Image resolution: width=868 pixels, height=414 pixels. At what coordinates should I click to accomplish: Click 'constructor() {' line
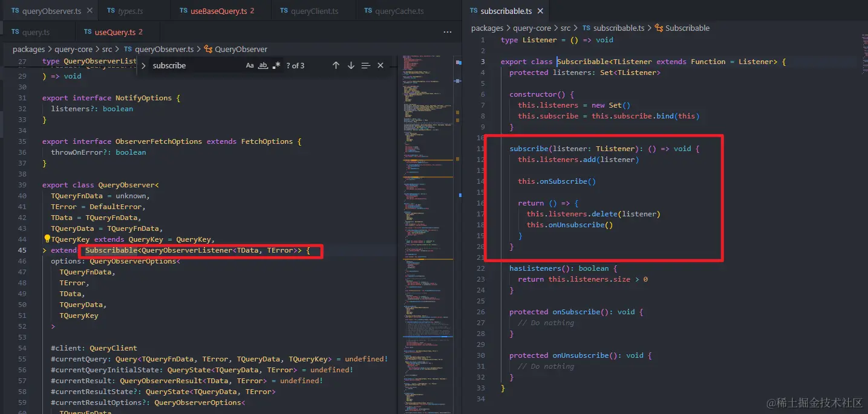pyautogui.click(x=542, y=94)
